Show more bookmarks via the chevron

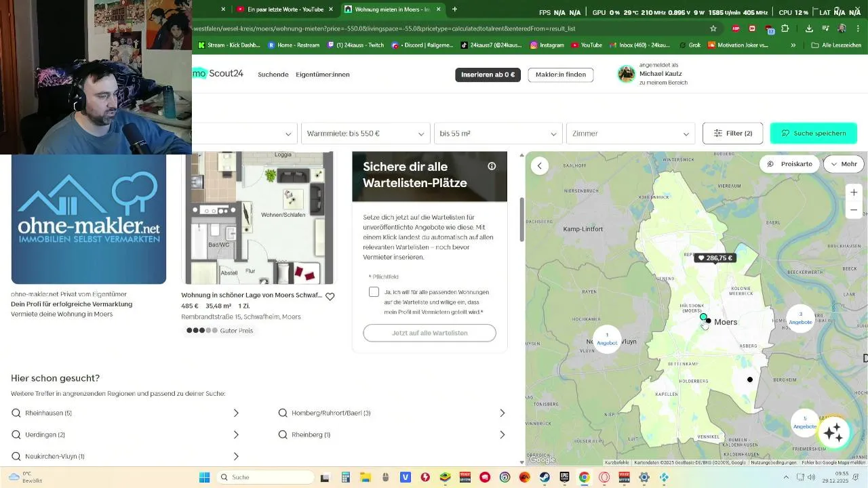(793, 45)
